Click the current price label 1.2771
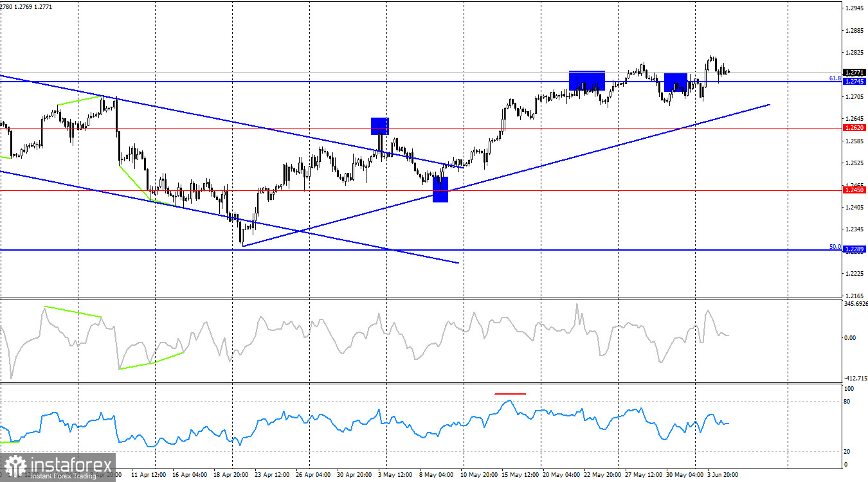The width and height of the screenshot is (868, 482). click(854, 73)
